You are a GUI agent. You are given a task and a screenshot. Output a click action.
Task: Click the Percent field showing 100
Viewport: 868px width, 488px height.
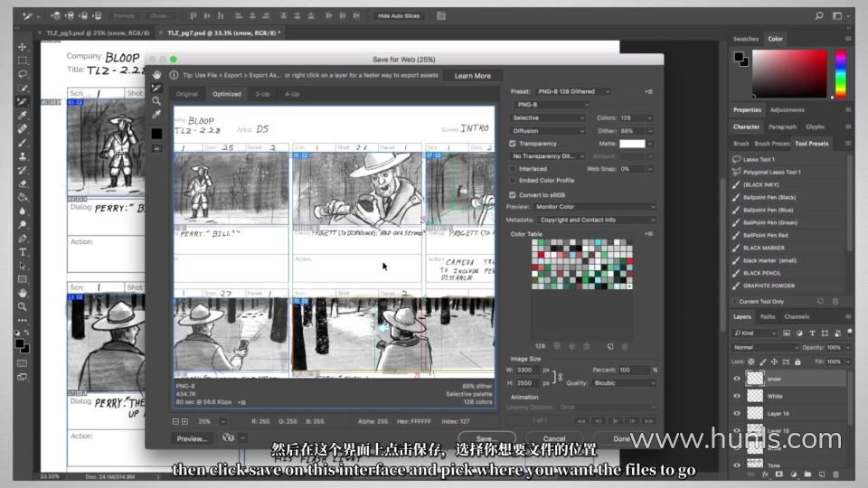(x=634, y=370)
